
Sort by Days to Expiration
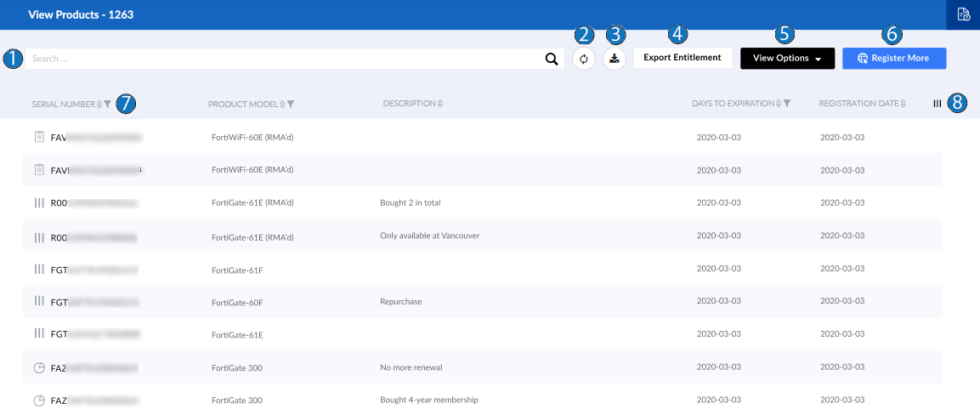779,104
